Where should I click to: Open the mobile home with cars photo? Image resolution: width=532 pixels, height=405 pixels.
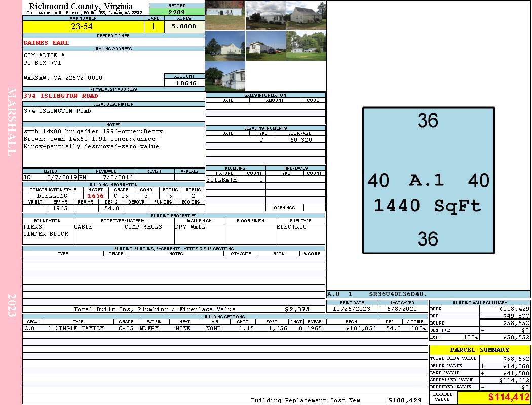pos(265,46)
